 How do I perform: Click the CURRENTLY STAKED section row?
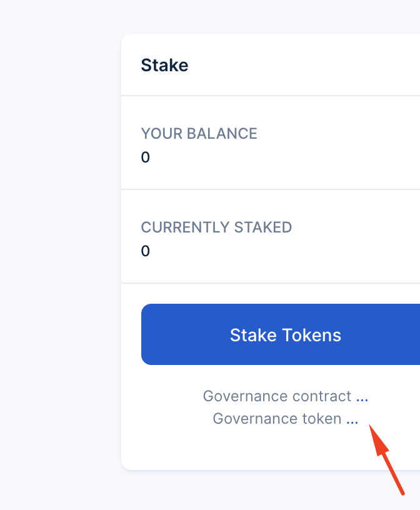tap(269, 236)
